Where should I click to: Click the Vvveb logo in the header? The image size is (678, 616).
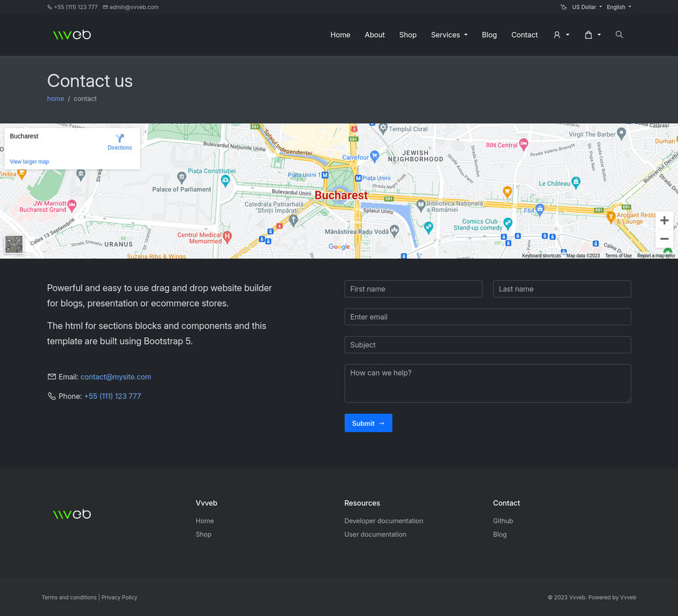pyautogui.click(x=72, y=34)
